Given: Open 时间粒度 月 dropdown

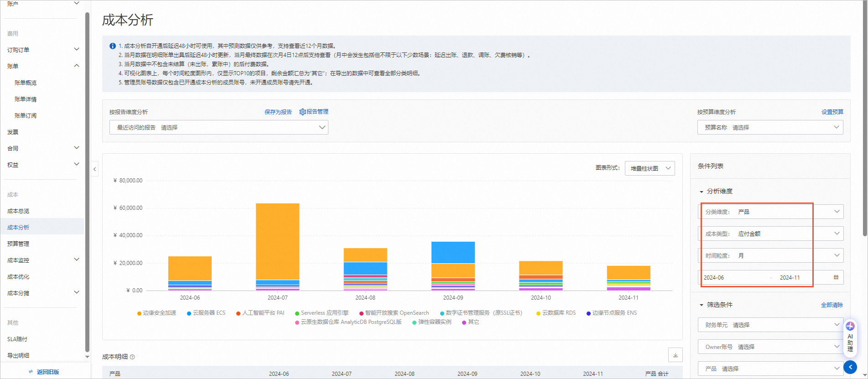Looking at the screenshot, I should (771, 255).
